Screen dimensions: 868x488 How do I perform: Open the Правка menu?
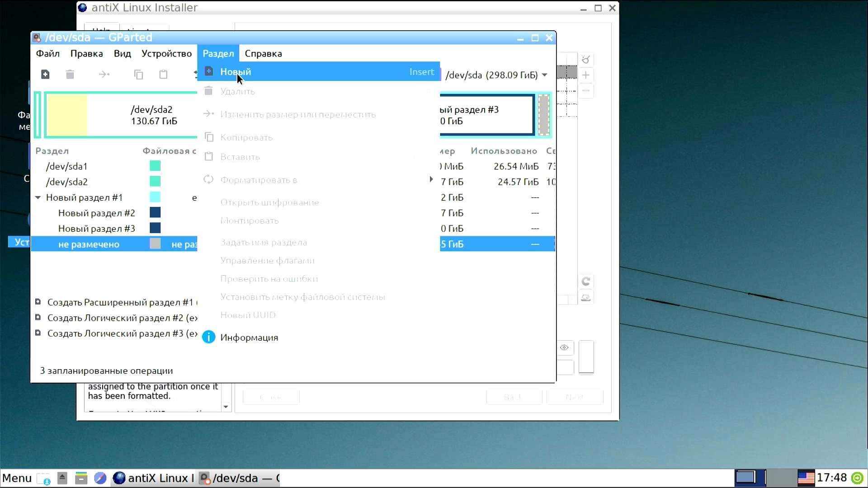86,54
